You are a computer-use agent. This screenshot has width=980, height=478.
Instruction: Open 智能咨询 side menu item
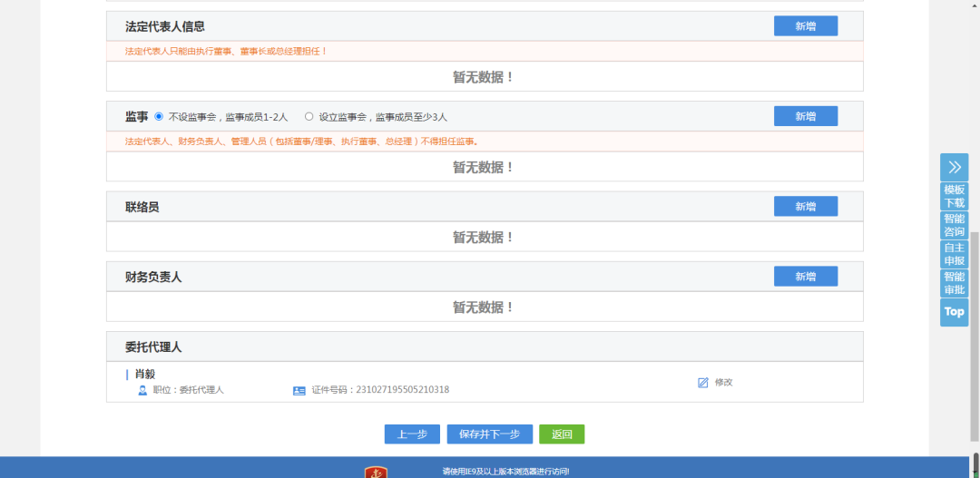(954, 225)
